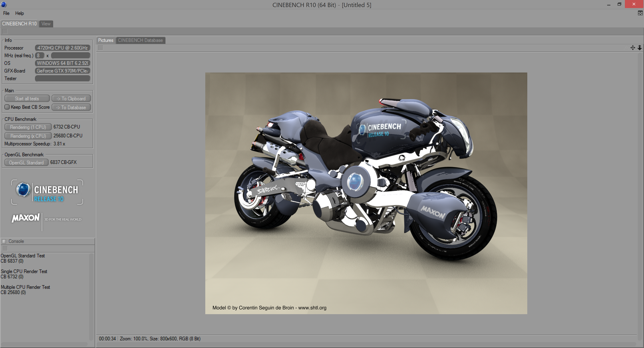Switch to the CINEBENCH Database tab
This screenshot has height=348, width=644.
click(x=140, y=40)
